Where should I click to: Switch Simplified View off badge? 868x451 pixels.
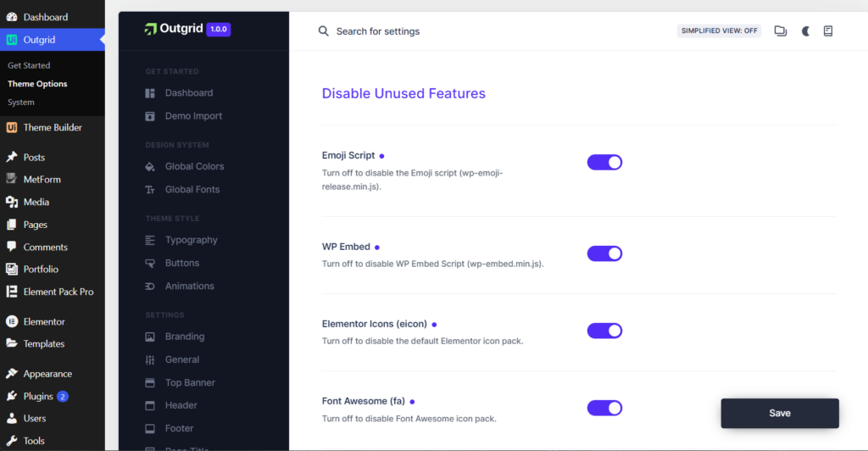pos(719,31)
